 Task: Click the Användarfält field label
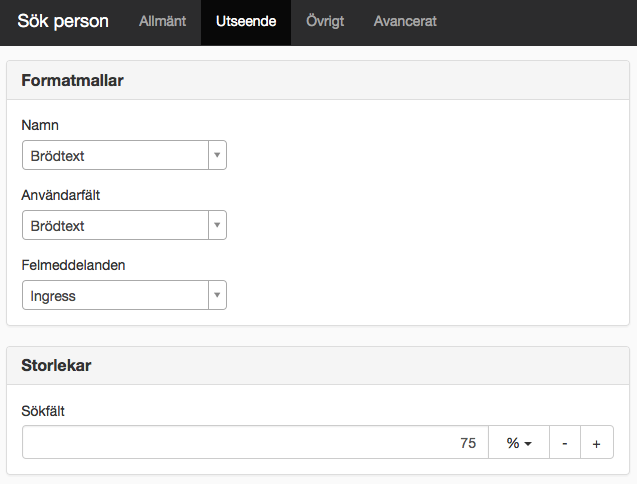click(61, 195)
